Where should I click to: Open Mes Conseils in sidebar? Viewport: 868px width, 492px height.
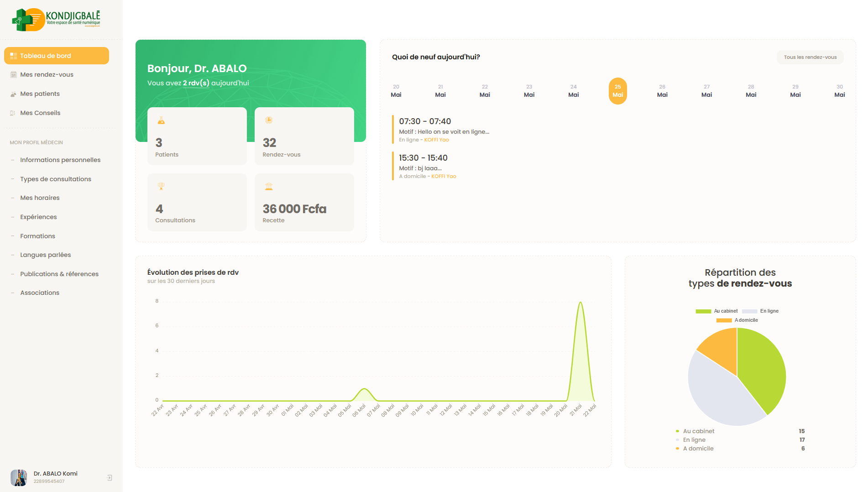coord(40,113)
